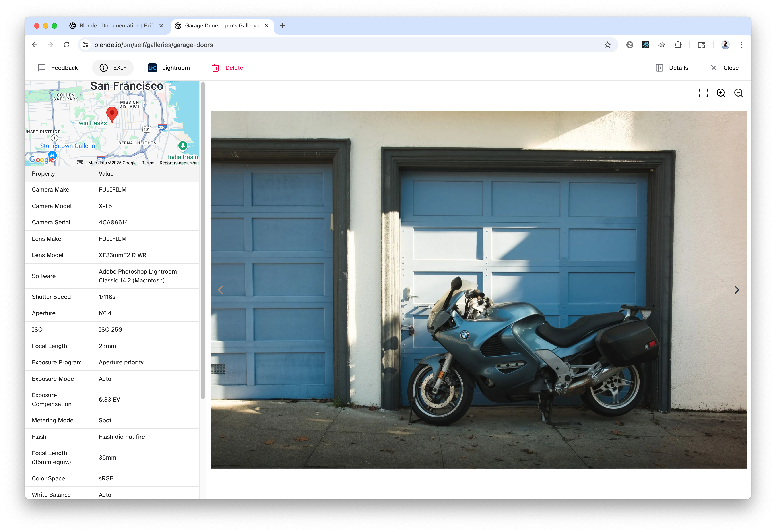Go to the previous photo with the left chevron
The image size is (776, 532).
(221, 290)
